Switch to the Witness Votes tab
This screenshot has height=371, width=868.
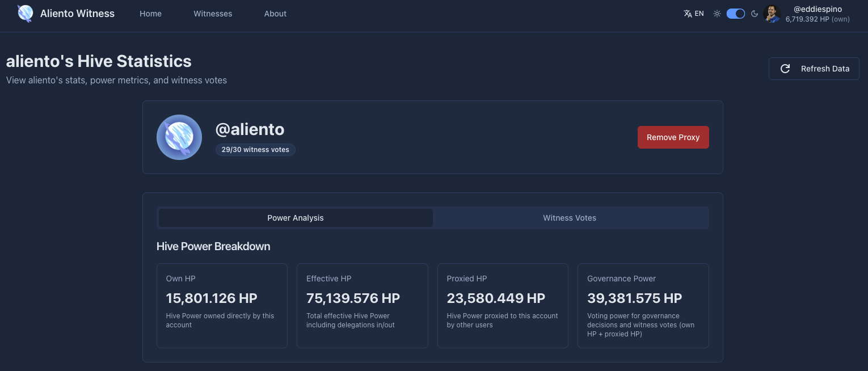(x=570, y=218)
